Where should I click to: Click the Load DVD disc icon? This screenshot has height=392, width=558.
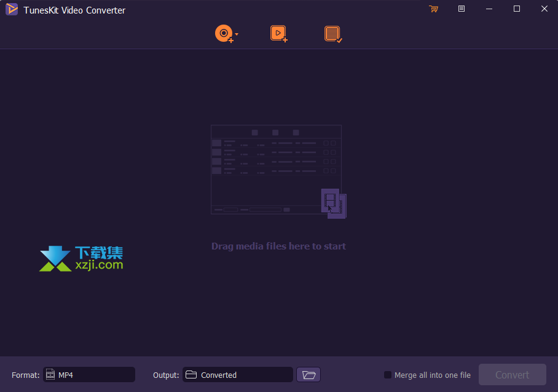click(224, 34)
